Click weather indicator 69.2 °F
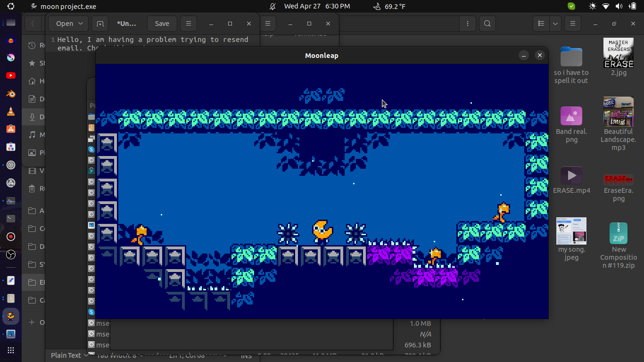This screenshot has height=362, width=644. [389, 7]
